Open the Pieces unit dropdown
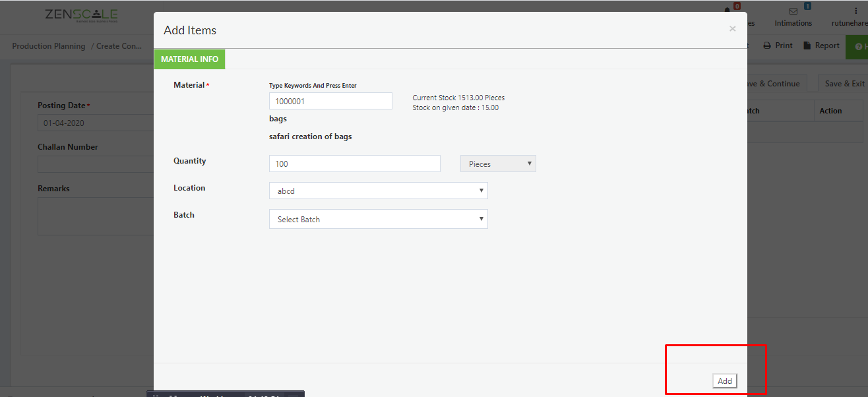The height and width of the screenshot is (397, 868). tap(498, 164)
